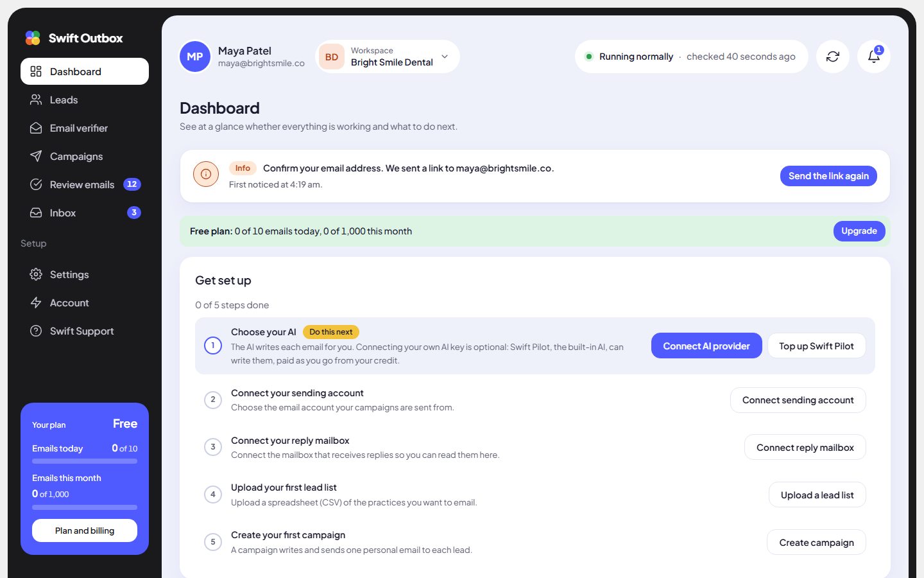Click the maya@brightsmile.co email under Maya Patel

tap(261, 64)
